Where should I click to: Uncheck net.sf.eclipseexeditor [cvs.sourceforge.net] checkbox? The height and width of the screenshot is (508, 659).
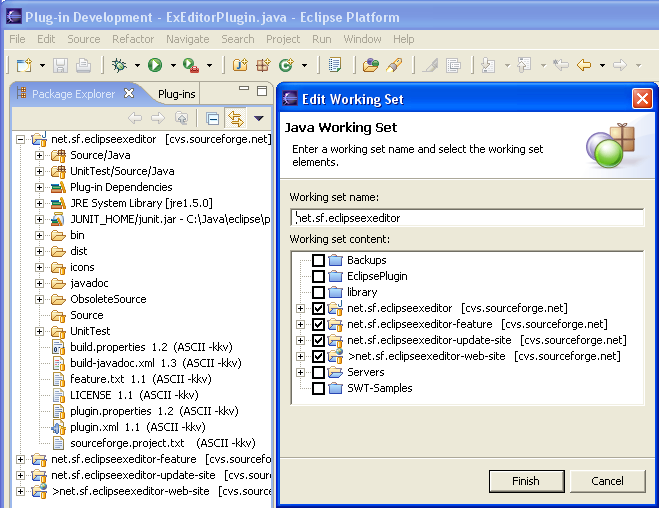[318, 308]
